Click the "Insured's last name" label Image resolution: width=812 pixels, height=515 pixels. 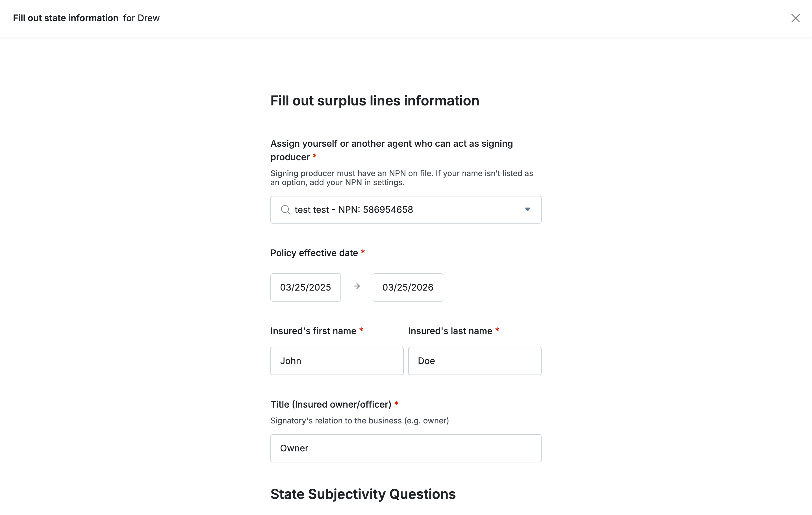(x=450, y=331)
